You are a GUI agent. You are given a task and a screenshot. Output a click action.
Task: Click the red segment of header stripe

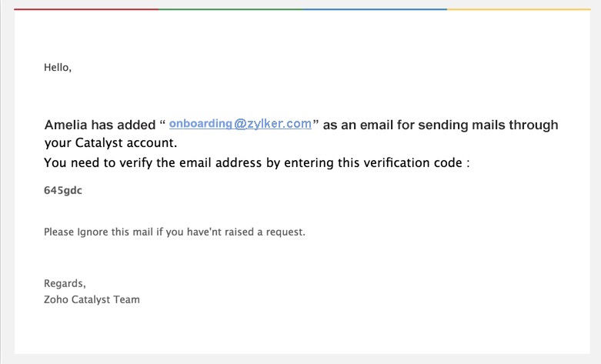coord(86,9)
